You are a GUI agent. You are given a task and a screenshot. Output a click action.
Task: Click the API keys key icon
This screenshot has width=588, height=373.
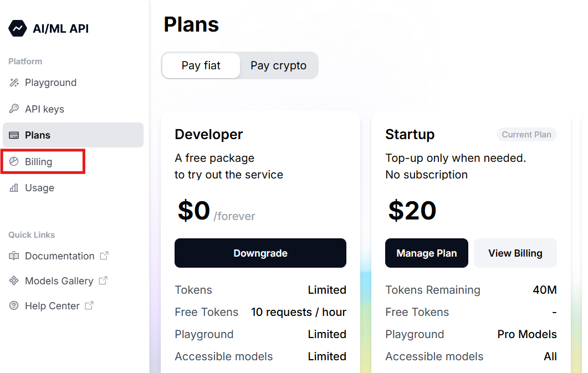[14, 109]
